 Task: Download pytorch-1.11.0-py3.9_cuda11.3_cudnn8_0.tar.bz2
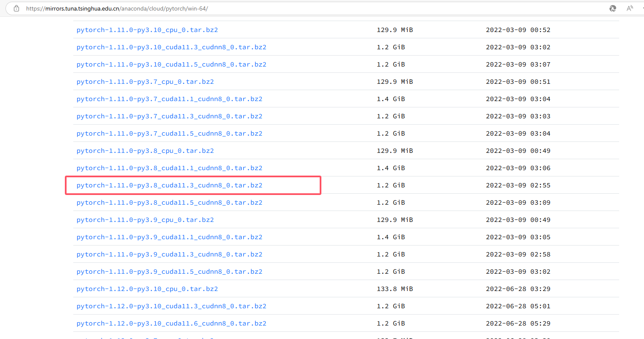click(x=169, y=254)
